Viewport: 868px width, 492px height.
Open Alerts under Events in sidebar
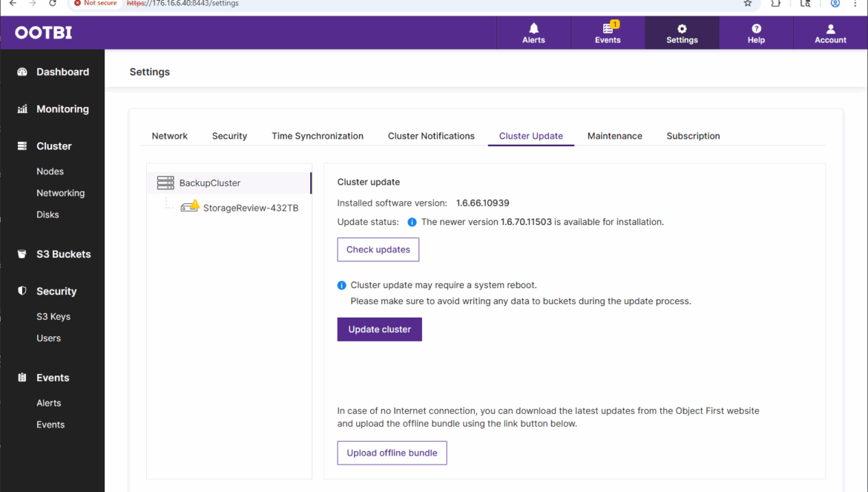(x=49, y=403)
